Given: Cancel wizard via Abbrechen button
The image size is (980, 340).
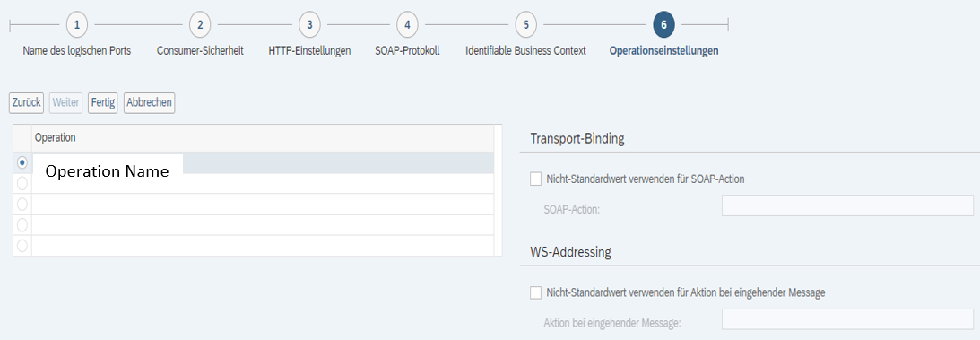Looking at the screenshot, I should (x=150, y=103).
